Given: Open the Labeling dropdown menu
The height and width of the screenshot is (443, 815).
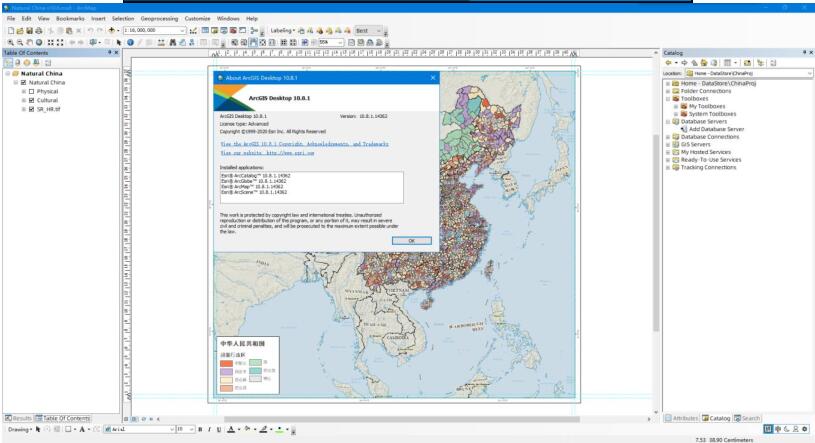Looking at the screenshot, I should point(283,31).
